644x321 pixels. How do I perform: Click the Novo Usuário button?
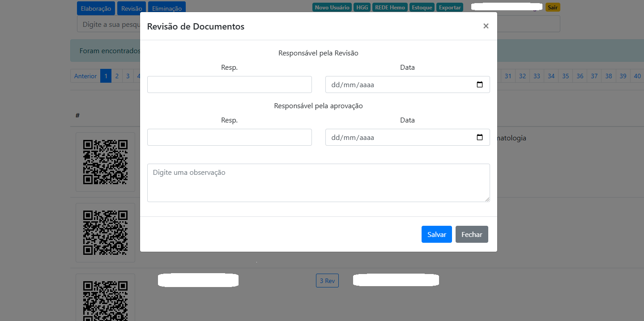coord(332,8)
